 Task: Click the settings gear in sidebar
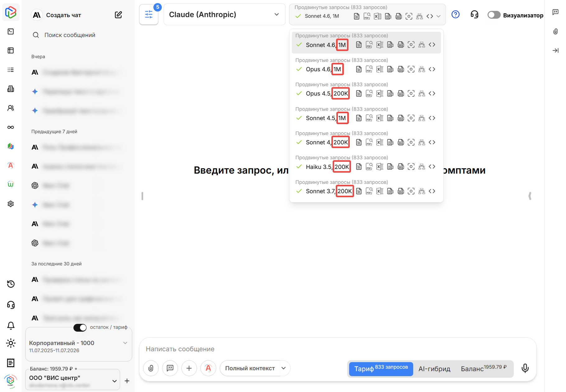11,204
